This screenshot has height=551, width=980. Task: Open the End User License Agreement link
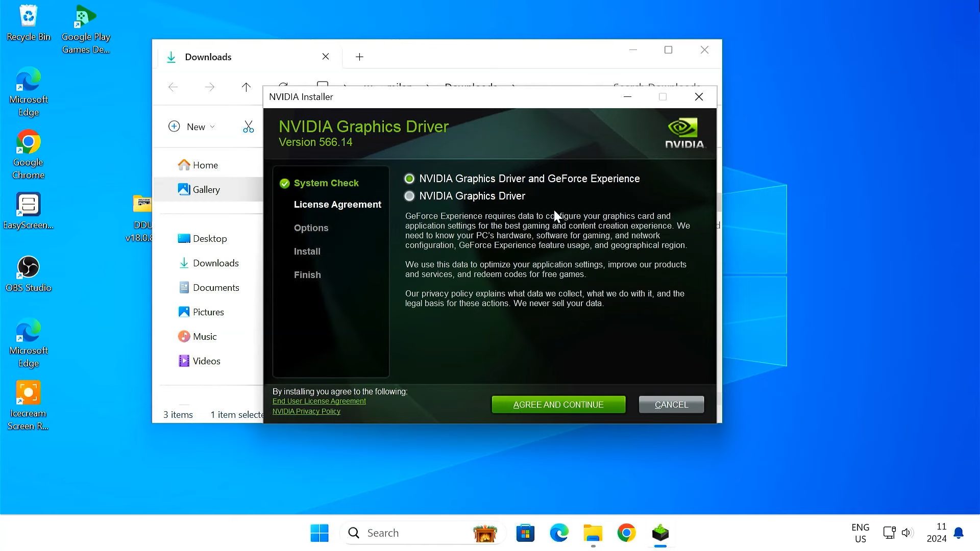[x=319, y=401]
